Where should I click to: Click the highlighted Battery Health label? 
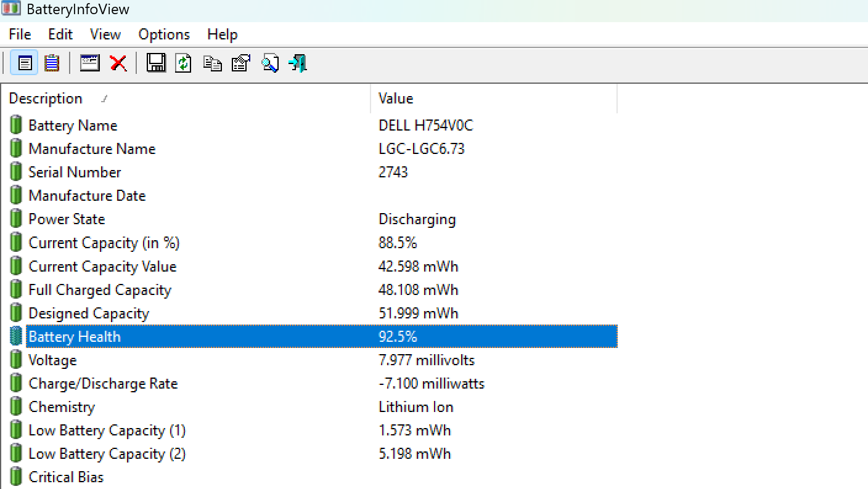(x=75, y=337)
